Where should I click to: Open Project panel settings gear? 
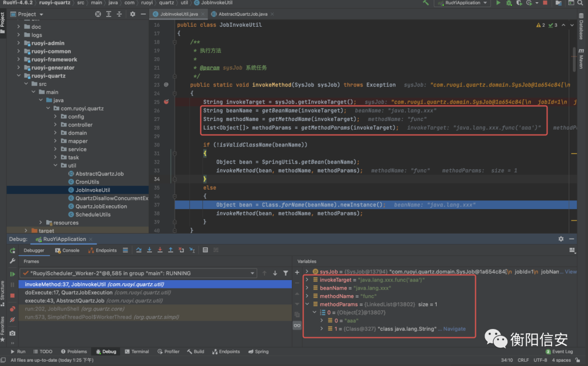coord(132,14)
